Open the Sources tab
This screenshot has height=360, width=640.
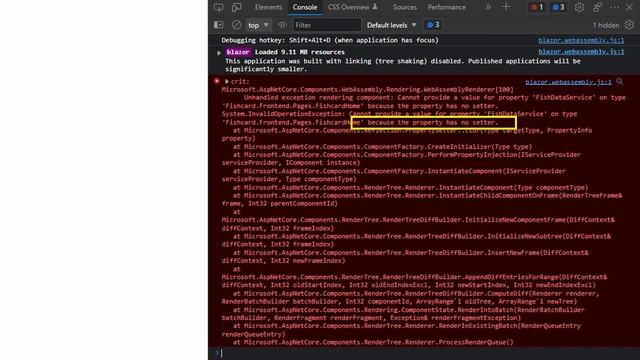(x=404, y=7)
